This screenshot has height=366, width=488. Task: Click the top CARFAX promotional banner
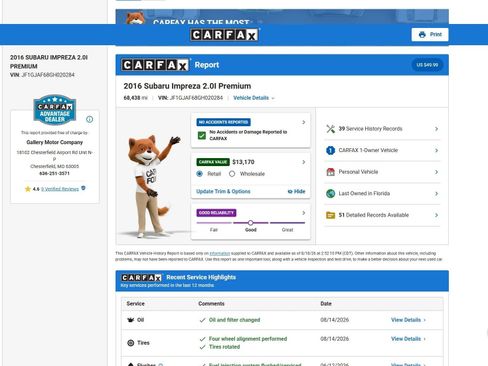tap(282, 17)
